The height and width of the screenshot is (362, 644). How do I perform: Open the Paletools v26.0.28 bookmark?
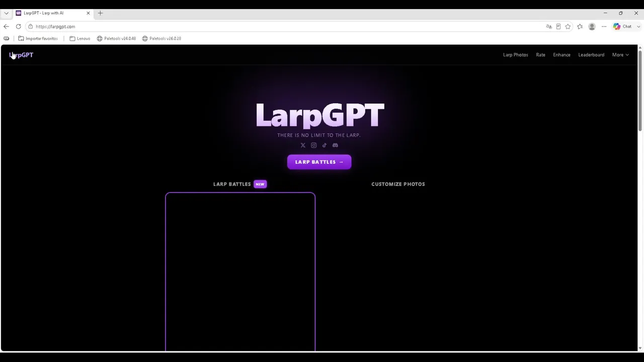[x=162, y=38]
